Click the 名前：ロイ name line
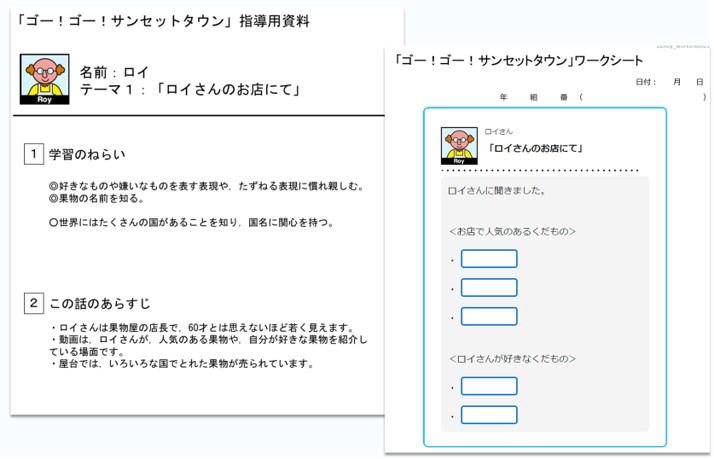714x459 pixels. 115,72
